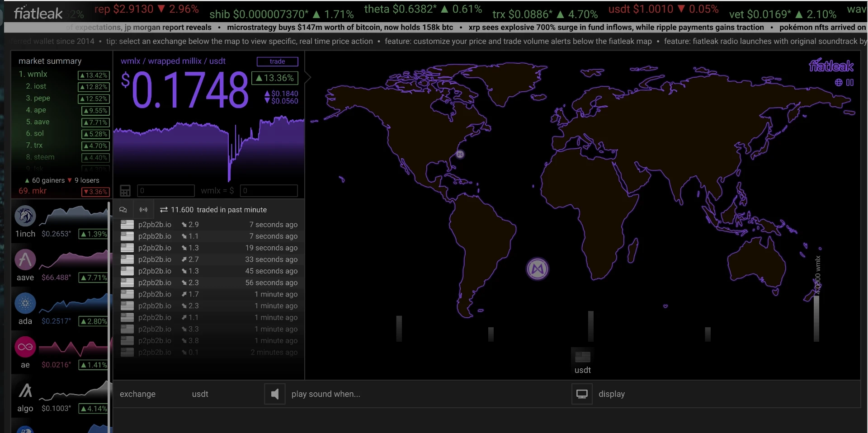The width and height of the screenshot is (868, 433).
Task: Click the fiatleak logo on the map
Action: [x=831, y=66]
